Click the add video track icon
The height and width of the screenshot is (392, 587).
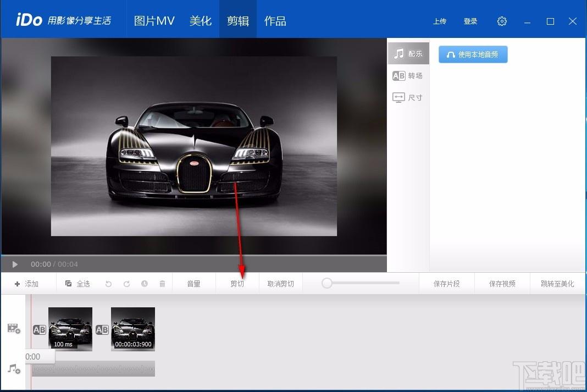click(x=14, y=328)
